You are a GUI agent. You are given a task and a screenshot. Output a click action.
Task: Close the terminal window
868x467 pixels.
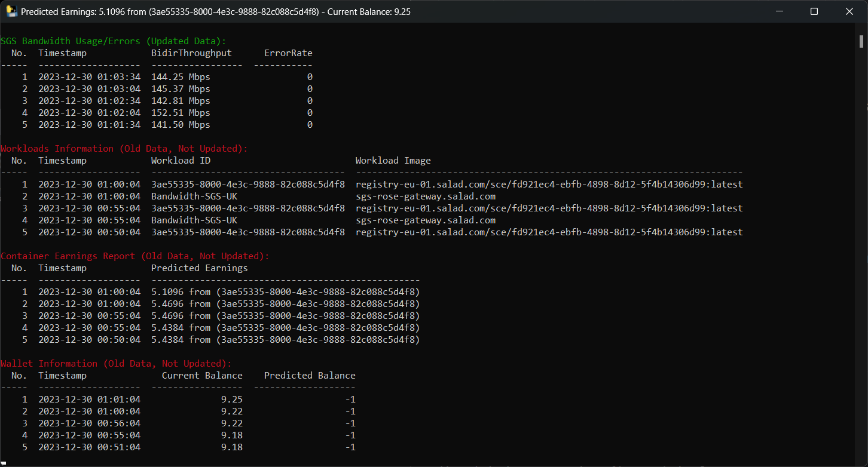coord(849,11)
